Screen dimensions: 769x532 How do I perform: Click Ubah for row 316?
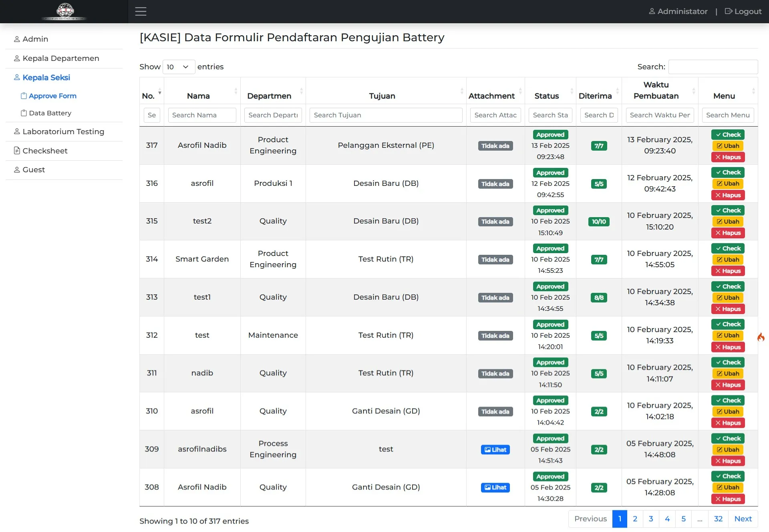[x=728, y=184]
